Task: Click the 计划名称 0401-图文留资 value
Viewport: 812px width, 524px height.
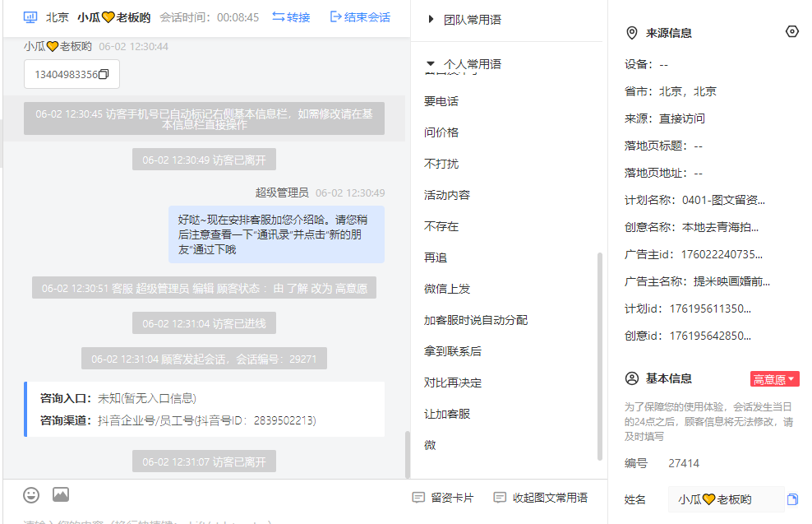Action: (723, 200)
